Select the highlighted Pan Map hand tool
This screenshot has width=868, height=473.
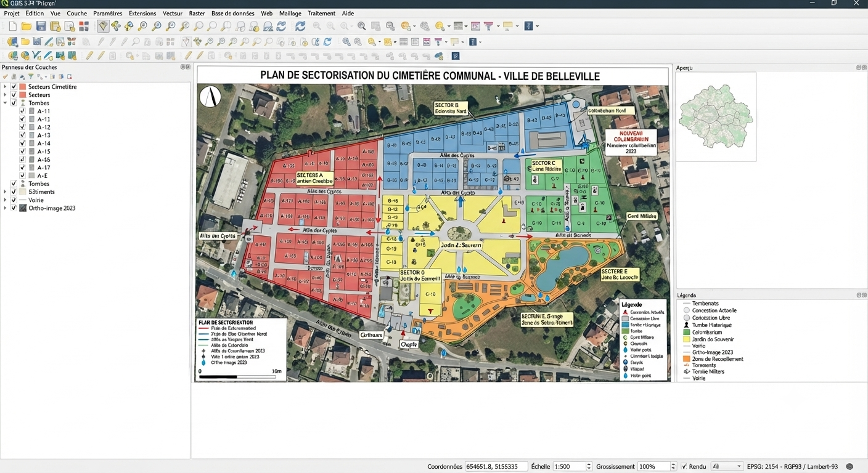[x=103, y=26]
